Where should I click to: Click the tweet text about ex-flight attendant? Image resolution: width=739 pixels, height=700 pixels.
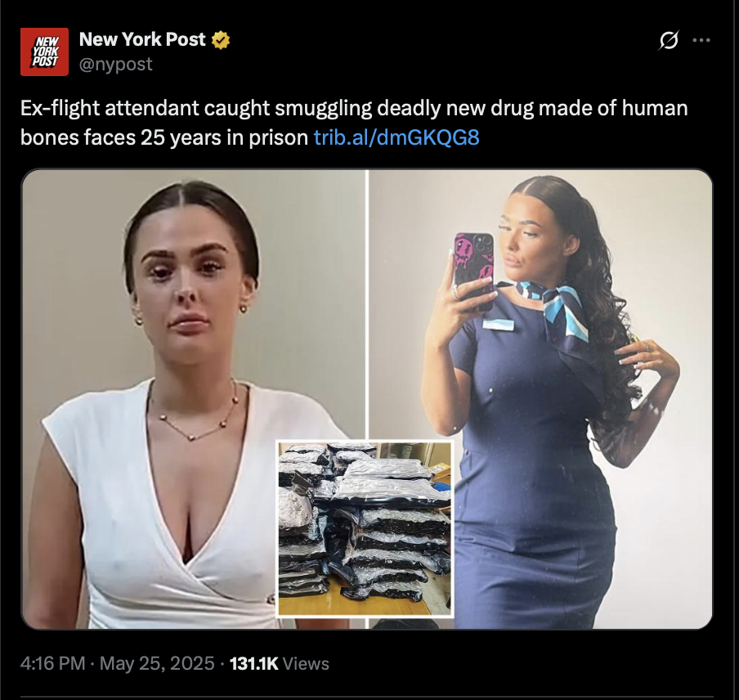tap(354, 123)
